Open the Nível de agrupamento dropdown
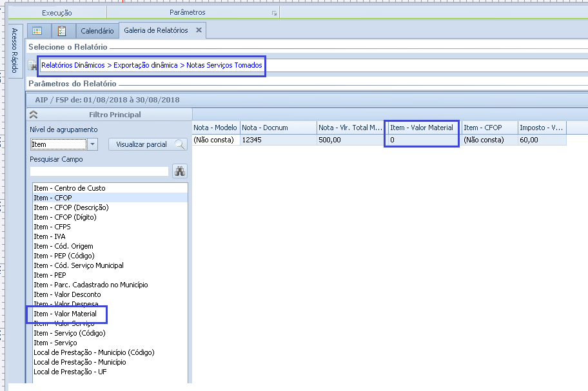This screenshot has height=391, width=588. coord(93,144)
